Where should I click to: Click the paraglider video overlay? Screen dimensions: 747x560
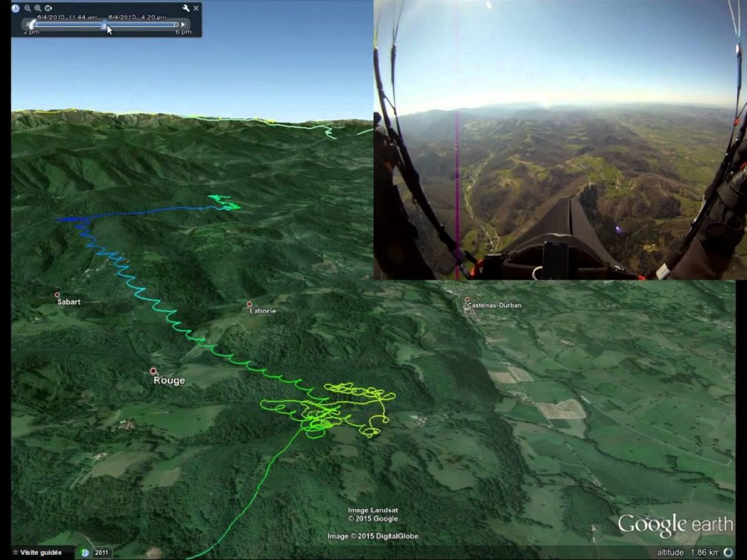tap(559, 140)
